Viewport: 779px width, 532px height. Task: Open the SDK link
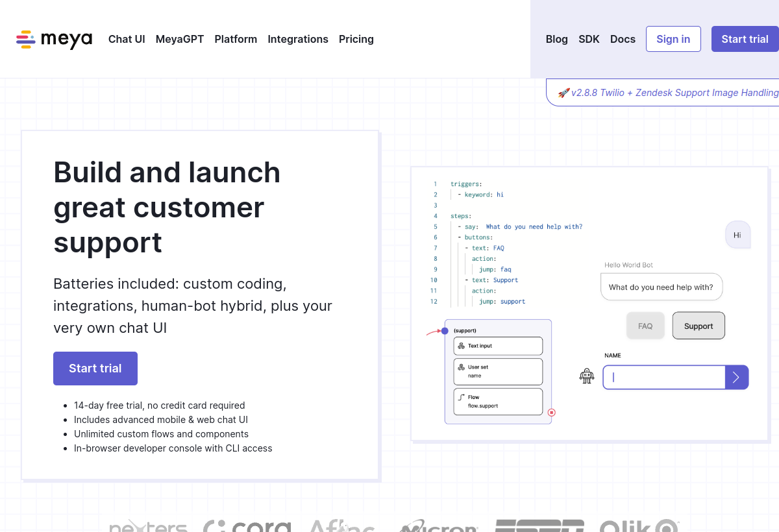589,39
